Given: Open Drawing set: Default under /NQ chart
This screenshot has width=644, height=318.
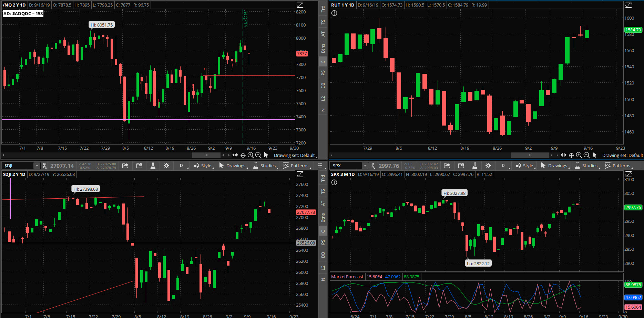Looking at the screenshot, I should (295, 155).
